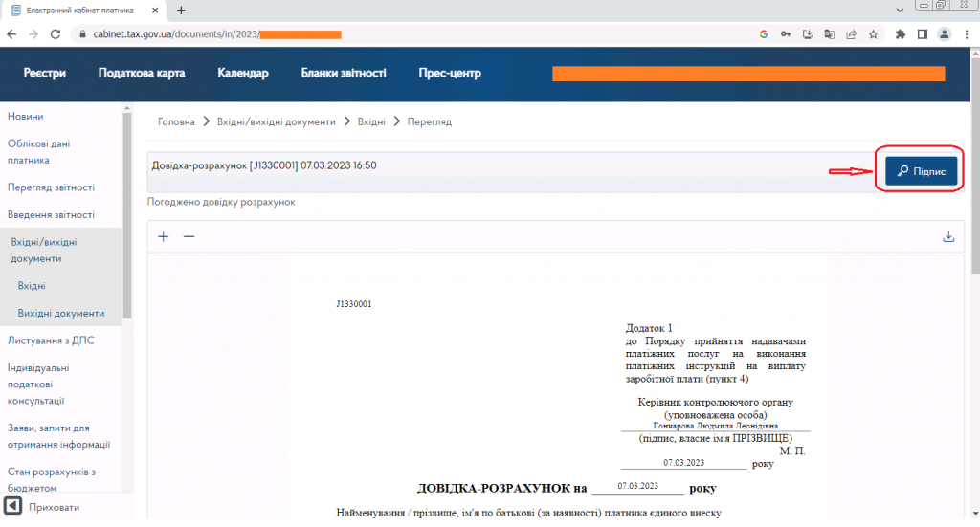Go to Вхідні breadcrumb link
This screenshot has height=527, width=980.
coord(371,121)
